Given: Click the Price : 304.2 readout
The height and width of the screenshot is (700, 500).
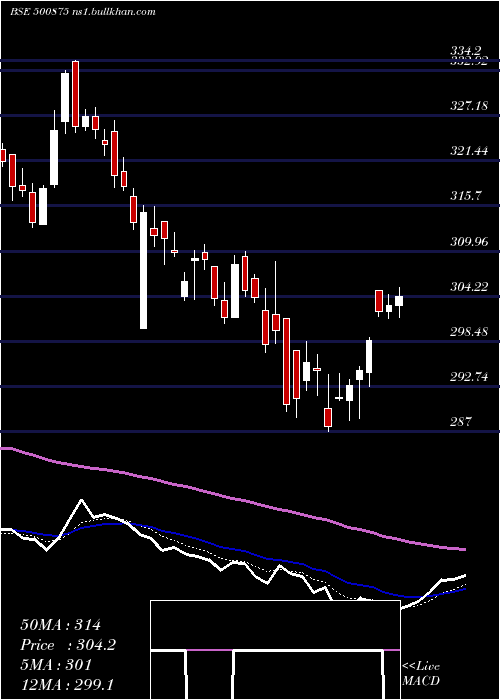Looking at the screenshot, I should [x=68, y=645].
